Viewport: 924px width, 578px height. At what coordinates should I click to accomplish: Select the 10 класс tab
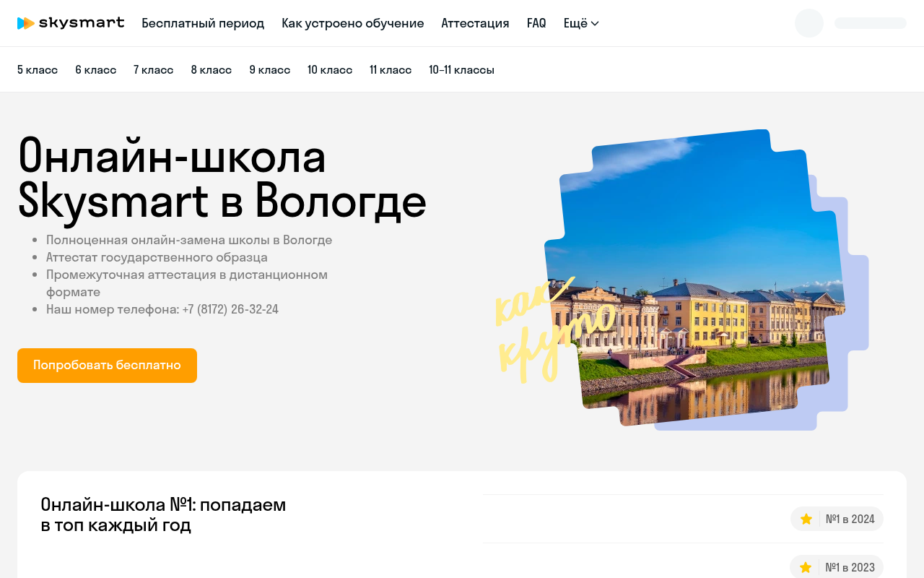coord(330,69)
